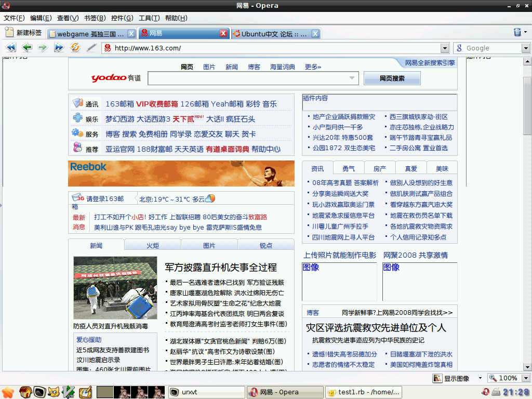Click the page's vertical scrollbar thumb
Viewport: 532px width, 399px height.
click(x=527, y=105)
